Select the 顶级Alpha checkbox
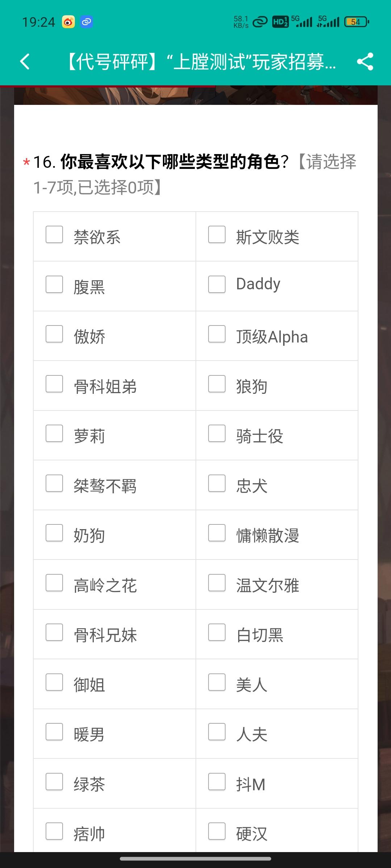 point(217,334)
